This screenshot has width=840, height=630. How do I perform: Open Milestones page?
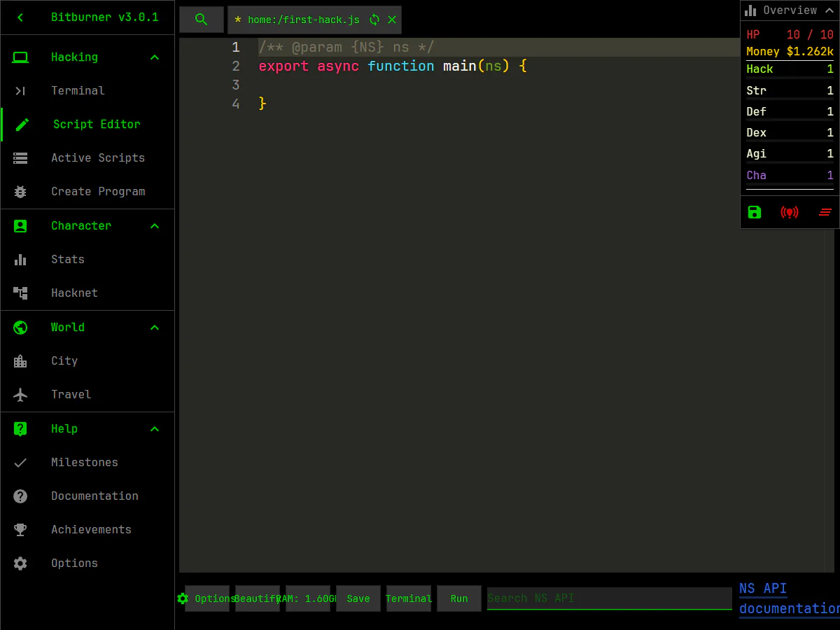tap(87, 463)
